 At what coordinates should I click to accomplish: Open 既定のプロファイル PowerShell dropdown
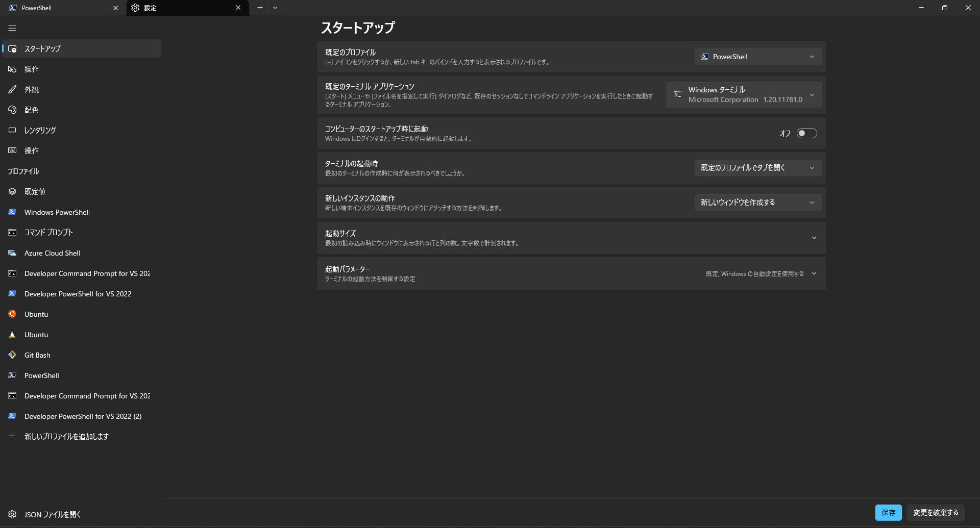758,57
